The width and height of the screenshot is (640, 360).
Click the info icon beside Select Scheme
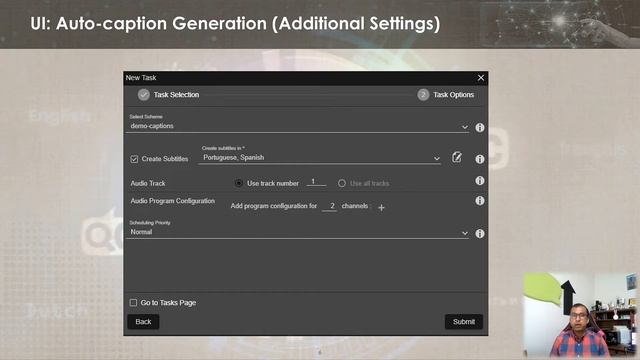[480, 127]
